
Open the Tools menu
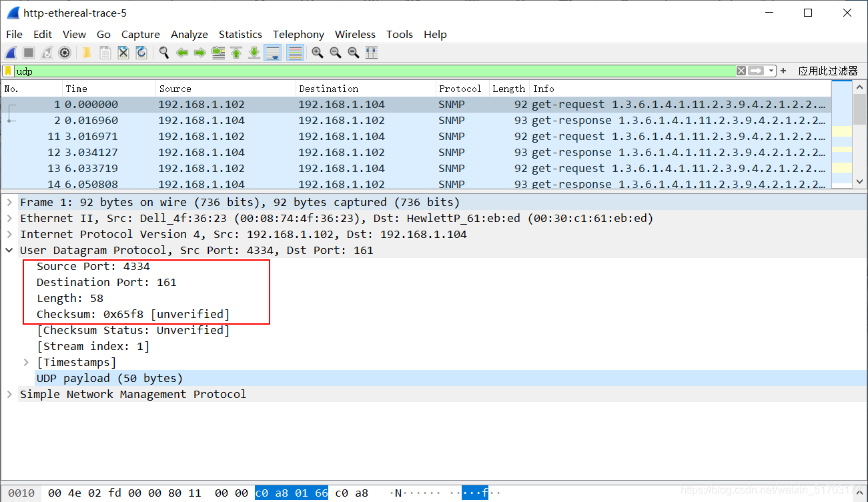click(400, 35)
